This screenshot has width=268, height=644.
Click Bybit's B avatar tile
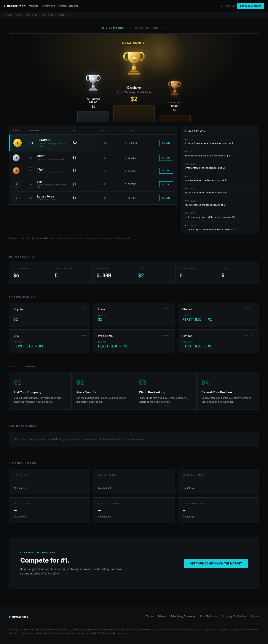(31, 184)
